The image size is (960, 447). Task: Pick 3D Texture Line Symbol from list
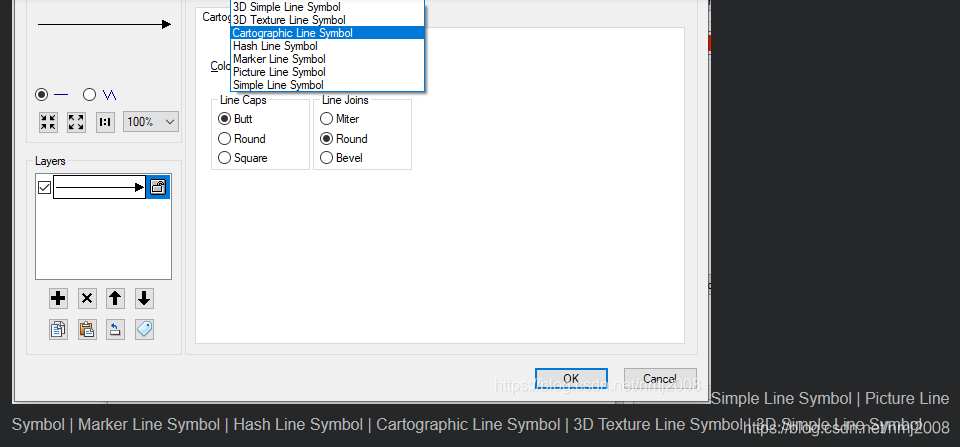[327, 20]
